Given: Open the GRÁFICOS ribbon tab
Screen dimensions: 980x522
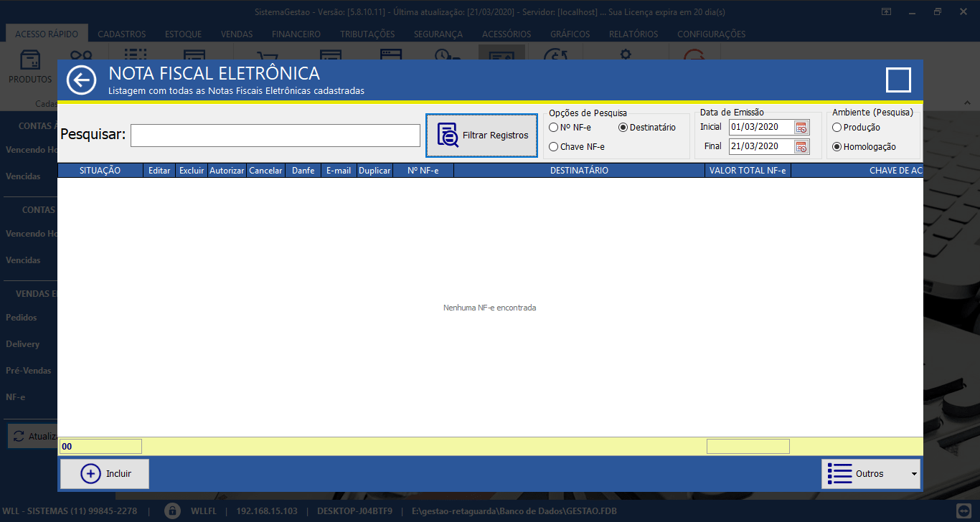Looking at the screenshot, I should [x=570, y=34].
